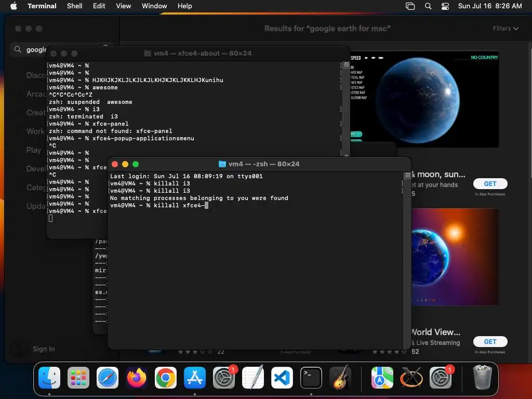Open Google Chrome from the Dock
This screenshot has height=399, width=532.
pyautogui.click(x=166, y=378)
